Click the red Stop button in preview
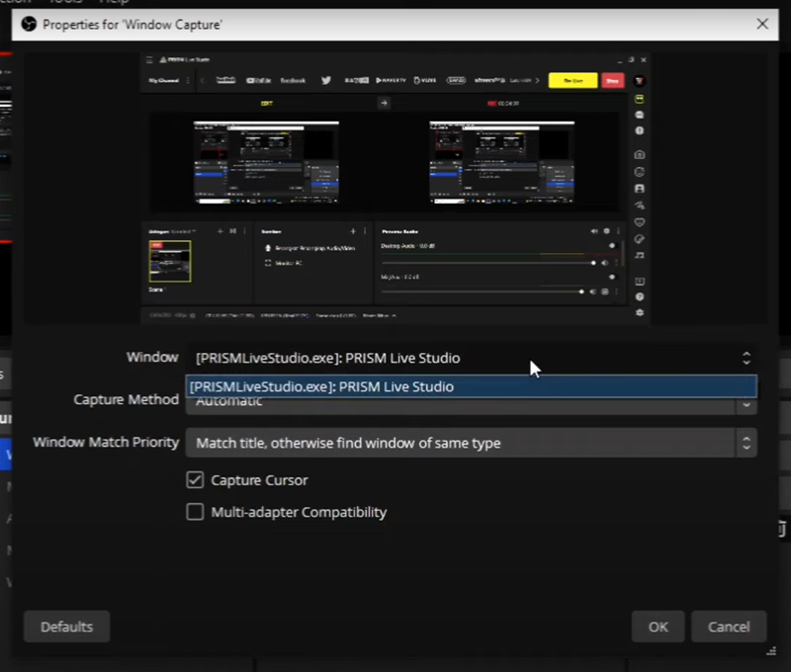Screen dimensions: 791x672 [613, 80]
